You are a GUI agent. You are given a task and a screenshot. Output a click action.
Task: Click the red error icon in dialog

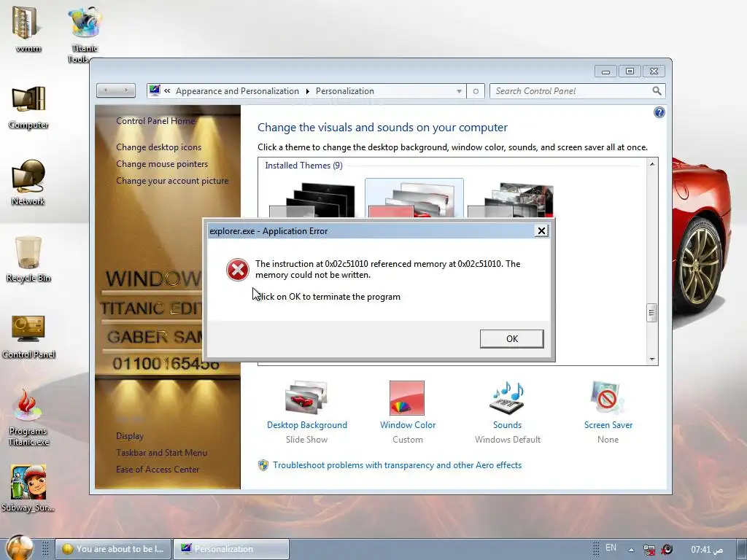pyautogui.click(x=237, y=270)
